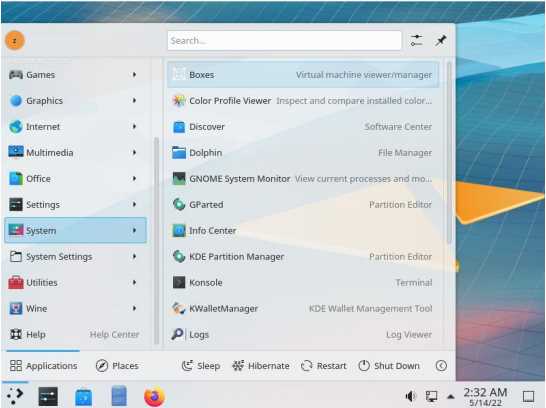
Task: Expand the Office submenu arrow
Action: (x=134, y=179)
